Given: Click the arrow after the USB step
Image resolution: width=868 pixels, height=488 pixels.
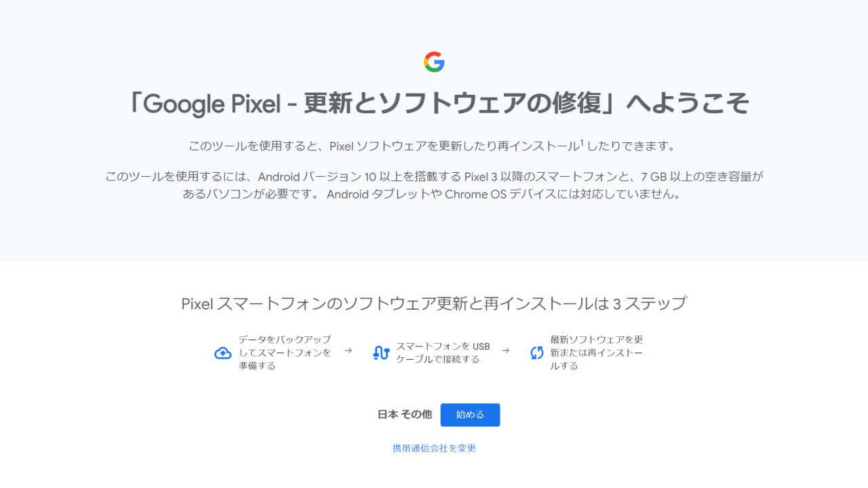Looking at the screenshot, I should [x=505, y=351].
